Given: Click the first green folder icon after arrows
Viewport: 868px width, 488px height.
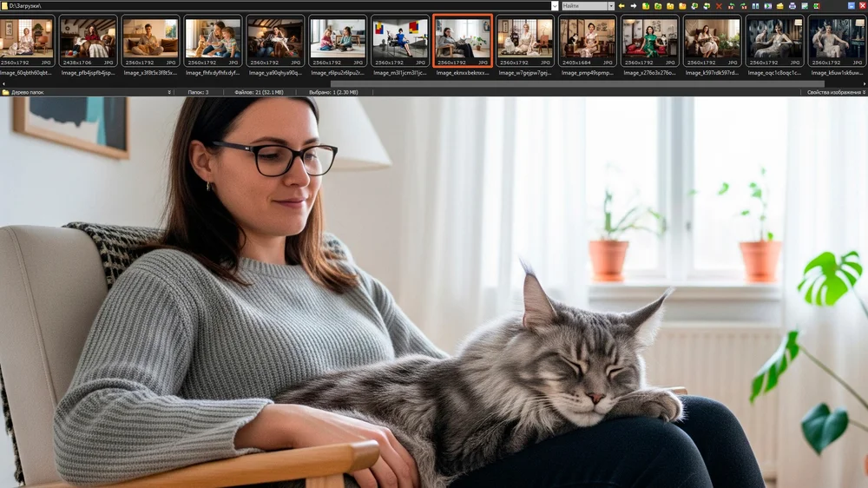Looking at the screenshot, I should (646, 6).
